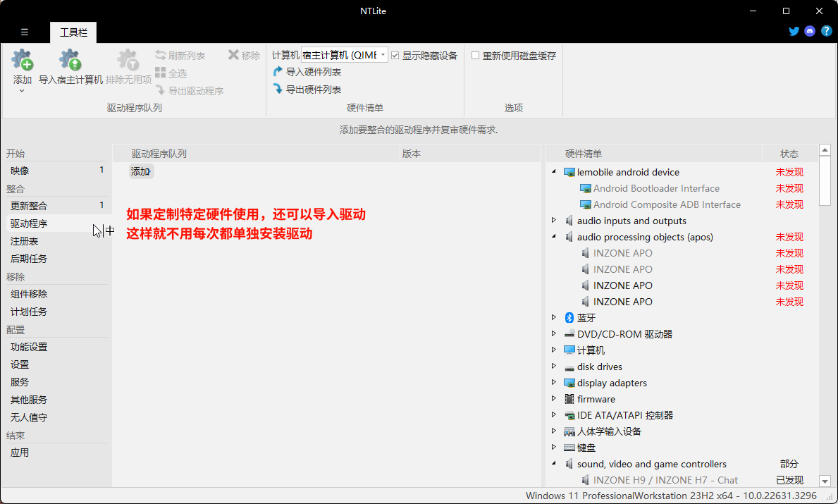This screenshot has width=838, height=504.
Task: Click the display adapters icon
Action: point(569,383)
